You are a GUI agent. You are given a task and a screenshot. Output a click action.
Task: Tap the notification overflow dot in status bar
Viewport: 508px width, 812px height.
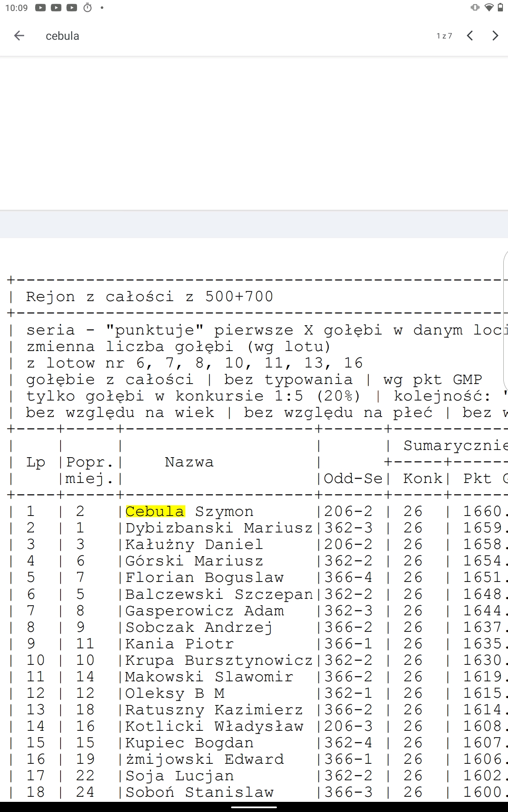102,8
